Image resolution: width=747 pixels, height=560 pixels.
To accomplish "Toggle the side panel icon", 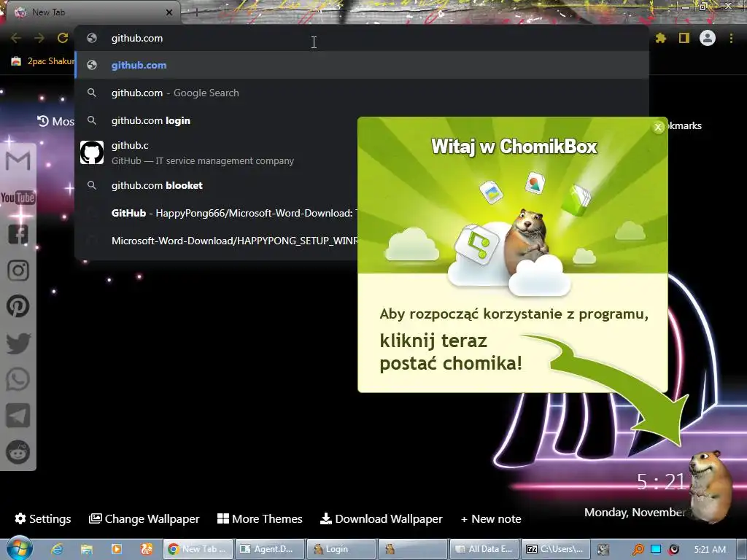I will point(684,38).
